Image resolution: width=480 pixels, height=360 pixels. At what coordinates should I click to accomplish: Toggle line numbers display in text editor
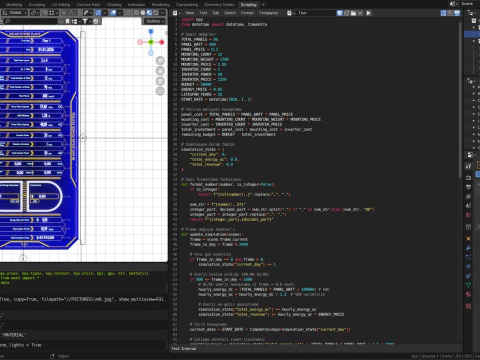click(x=443, y=13)
